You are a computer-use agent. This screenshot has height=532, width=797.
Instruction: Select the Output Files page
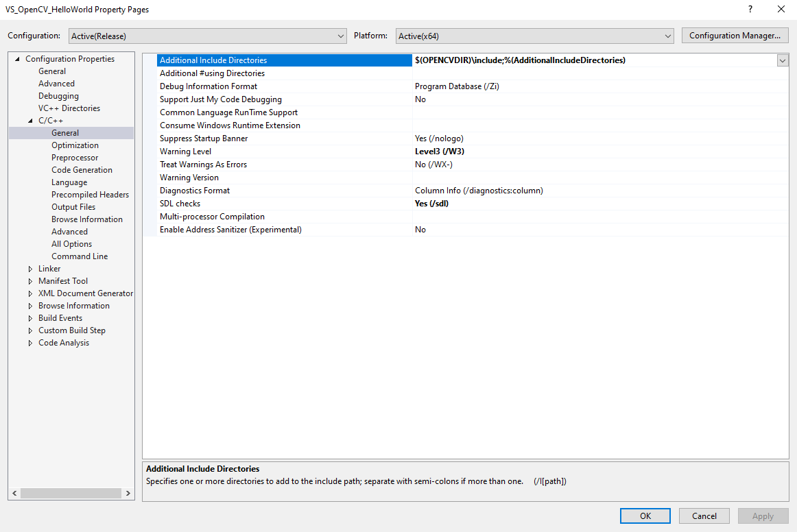(x=73, y=207)
